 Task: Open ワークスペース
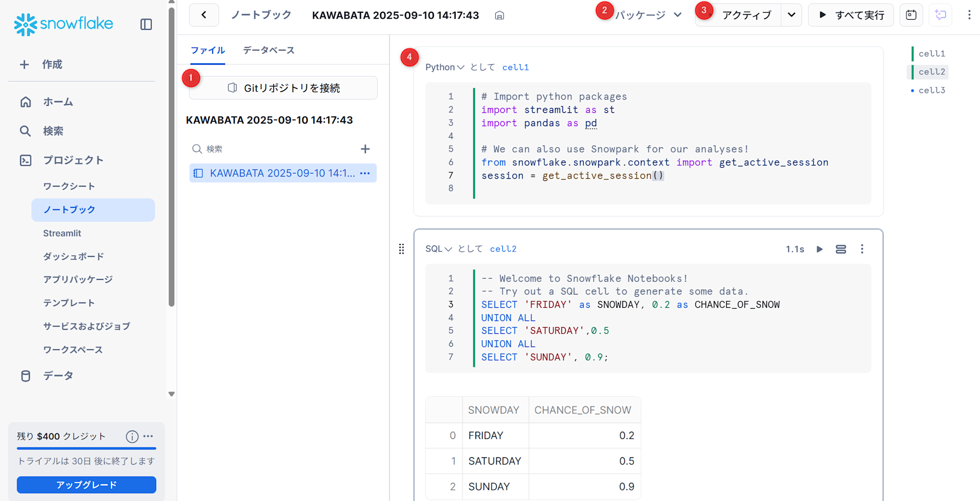coord(73,350)
